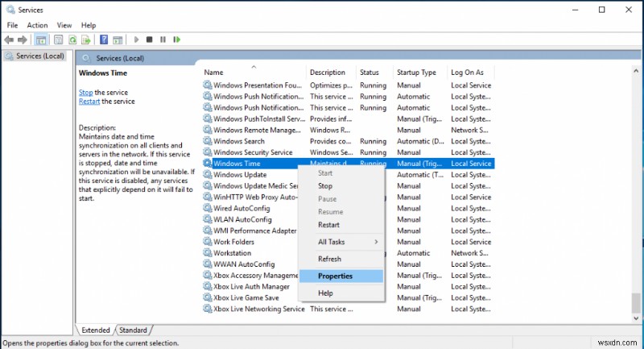Select the WMI Performance Adapter row
Image resolution: width=644 pixels, height=349 pixels.
click(349, 231)
